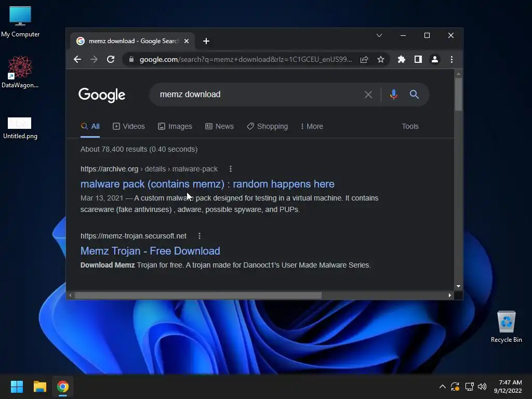The image size is (532, 399).
Task: Minimize the Chrome window
Action: pos(403,35)
